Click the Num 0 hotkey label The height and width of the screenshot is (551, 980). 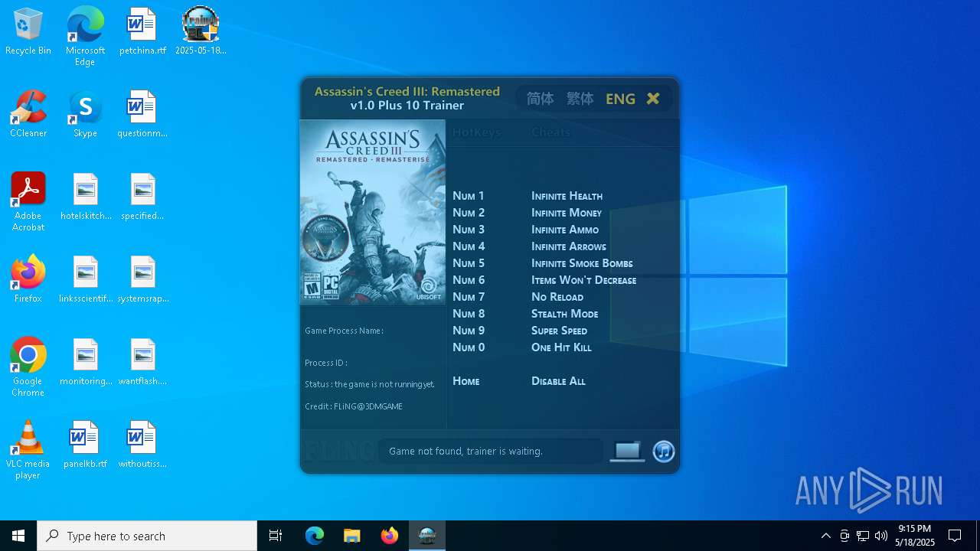(x=469, y=347)
